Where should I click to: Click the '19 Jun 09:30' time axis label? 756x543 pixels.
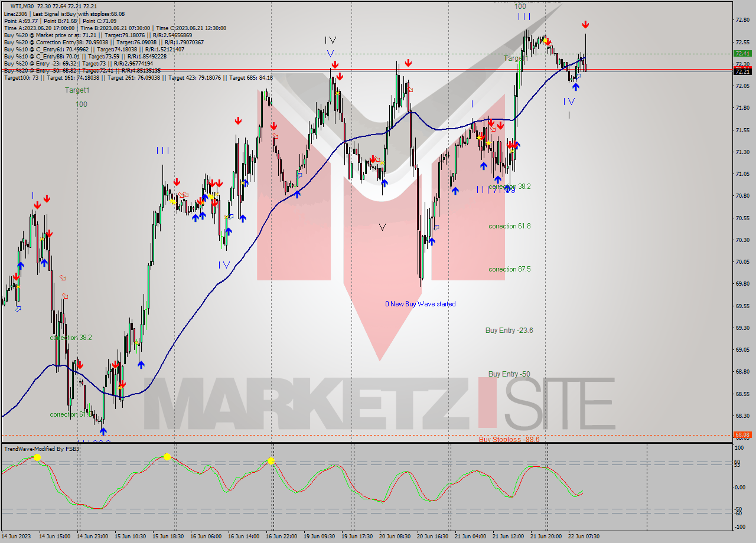pyautogui.click(x=320, y=537)
